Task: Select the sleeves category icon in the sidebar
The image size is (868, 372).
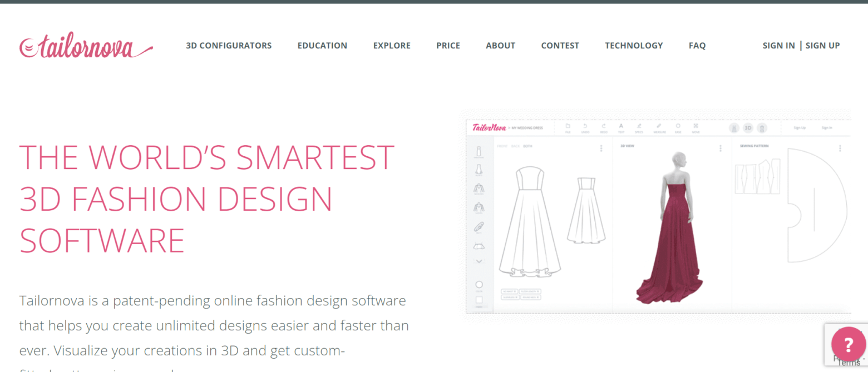Action: point(479,207)
